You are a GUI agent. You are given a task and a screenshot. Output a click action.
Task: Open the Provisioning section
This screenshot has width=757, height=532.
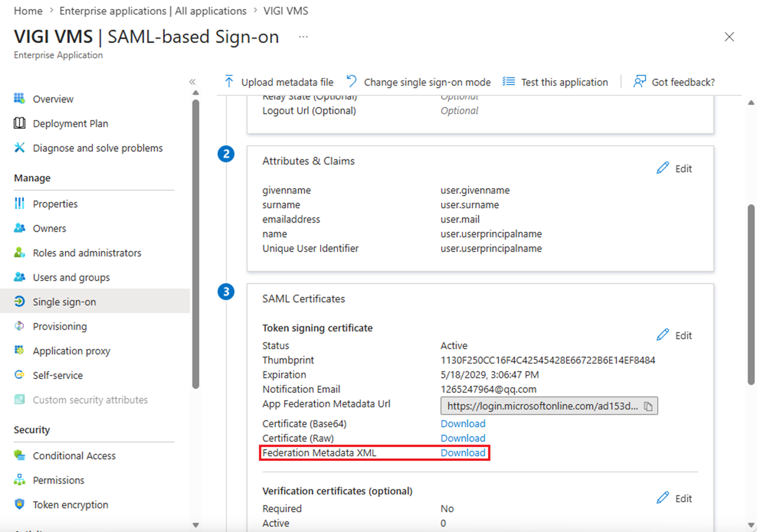pyautogui.click(x=60, y=326)
